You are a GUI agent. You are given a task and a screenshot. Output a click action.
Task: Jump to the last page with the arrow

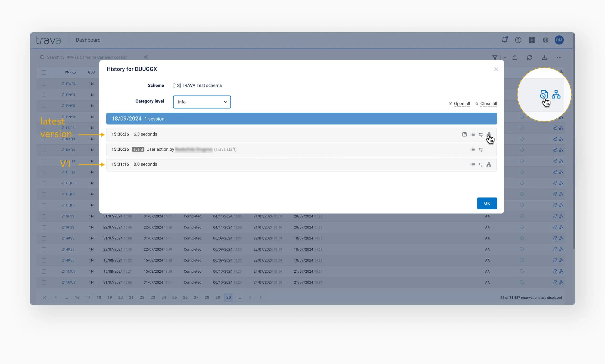click(261, 297)
